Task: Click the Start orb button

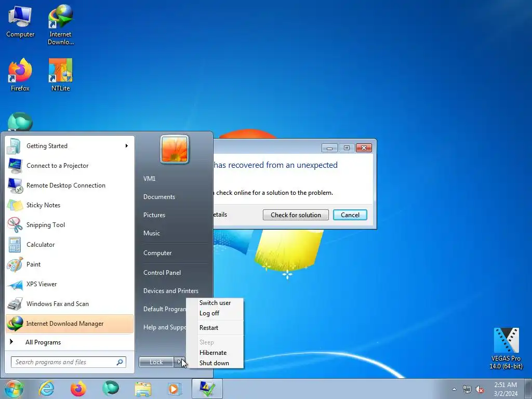Action: (14, 389)
